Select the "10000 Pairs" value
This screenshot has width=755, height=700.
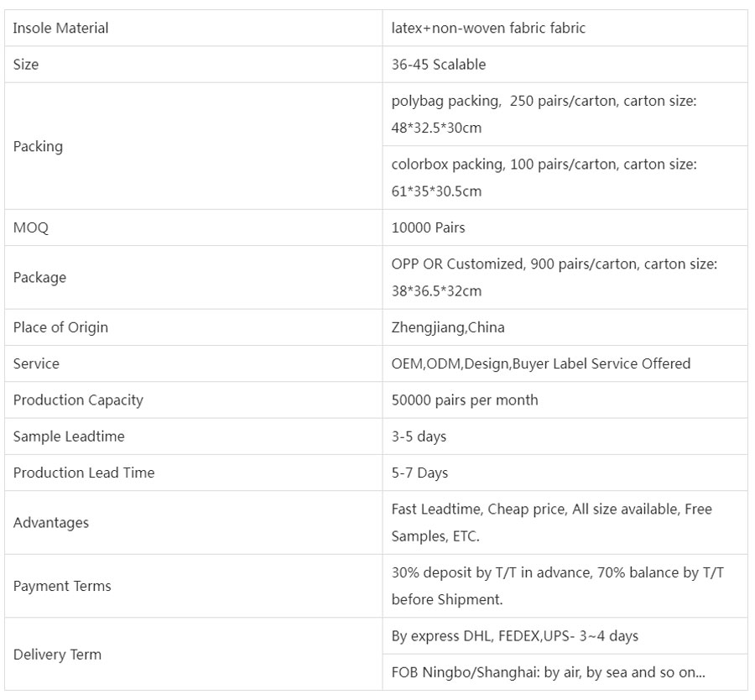(x=428, y=228)
